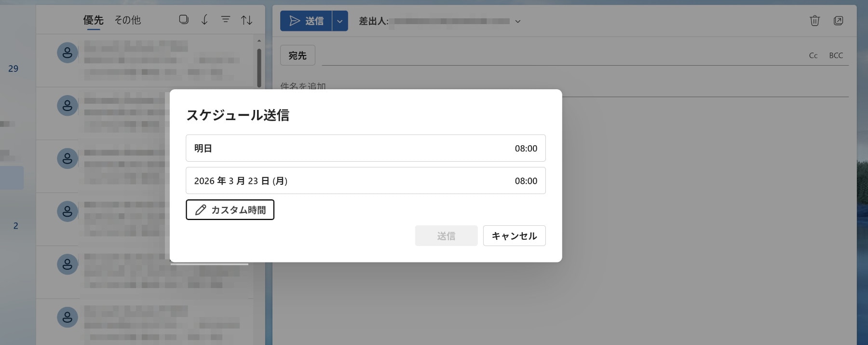Pop out compose window icon

tap(838, 21)
